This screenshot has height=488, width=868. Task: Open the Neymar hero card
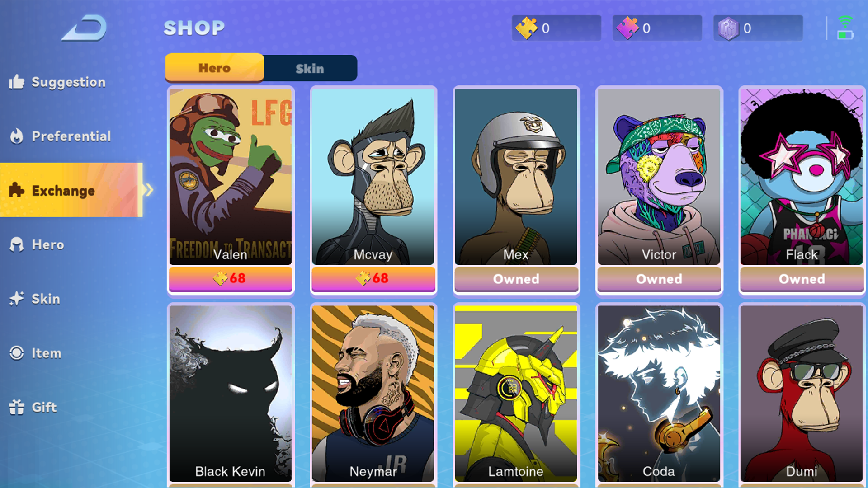[373, 394]
